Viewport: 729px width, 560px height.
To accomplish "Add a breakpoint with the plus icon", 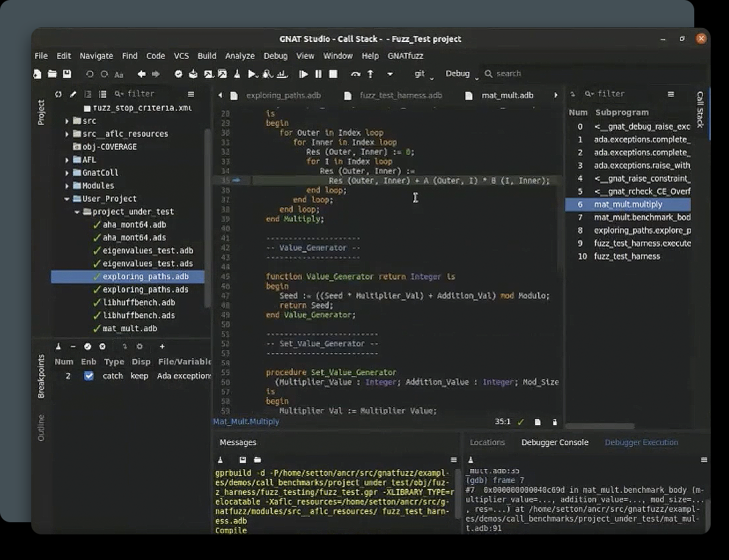I will (x=162, y=346).
